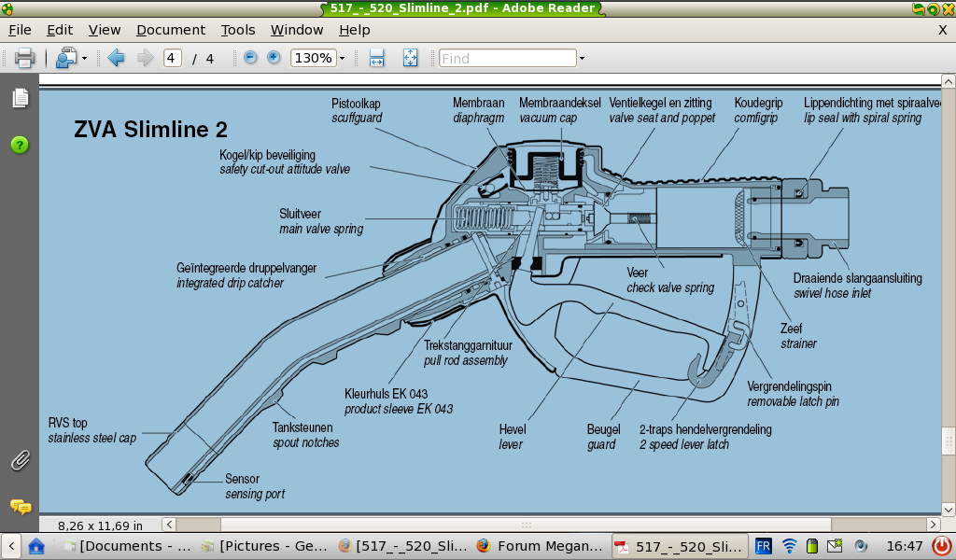Click the vertical scrollbar up arrow
The image size is (956, 560).
point(949,81)
